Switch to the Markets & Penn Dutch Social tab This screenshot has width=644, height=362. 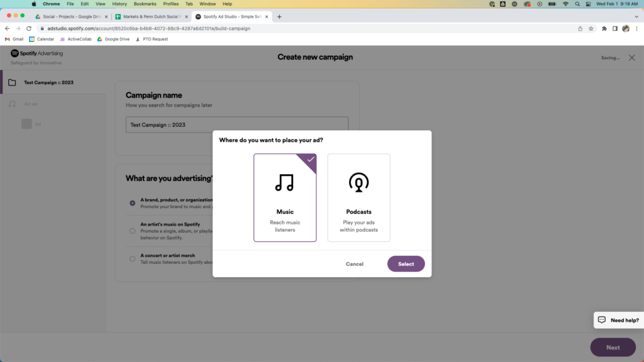(152, 16)
